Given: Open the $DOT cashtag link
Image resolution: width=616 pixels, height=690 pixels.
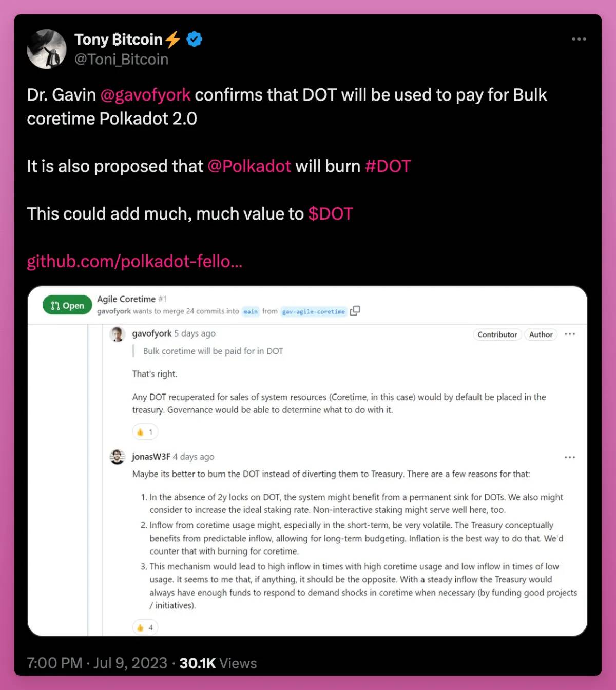Looking at the screenshot, I should pyautogui.click(x=331, y=213).
